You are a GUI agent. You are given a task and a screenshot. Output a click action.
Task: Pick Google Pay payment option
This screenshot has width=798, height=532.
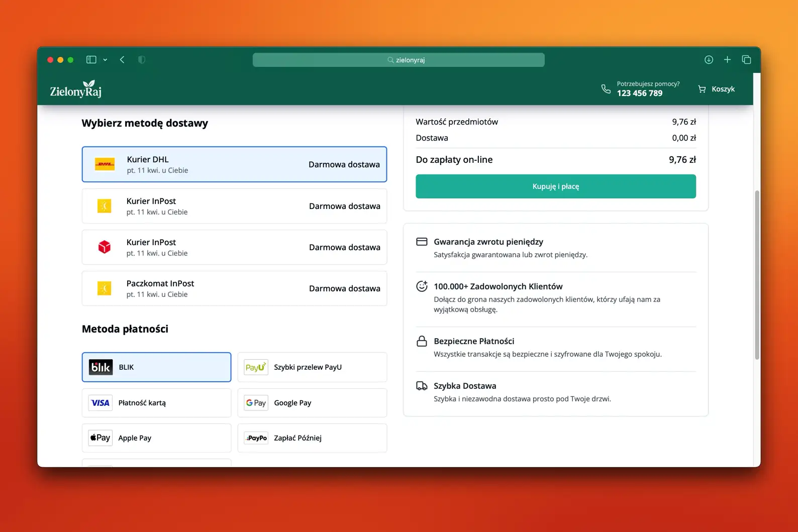[312, 403]
